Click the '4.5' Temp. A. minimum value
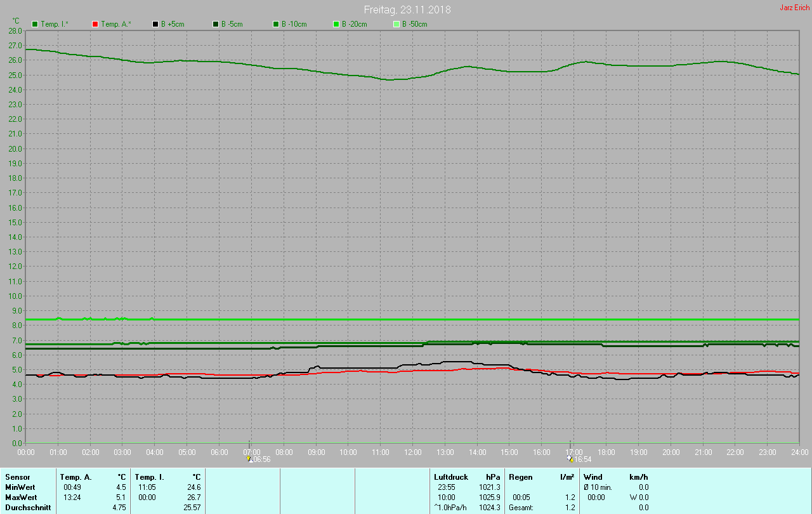812x514 pixels. pos(120,487)
